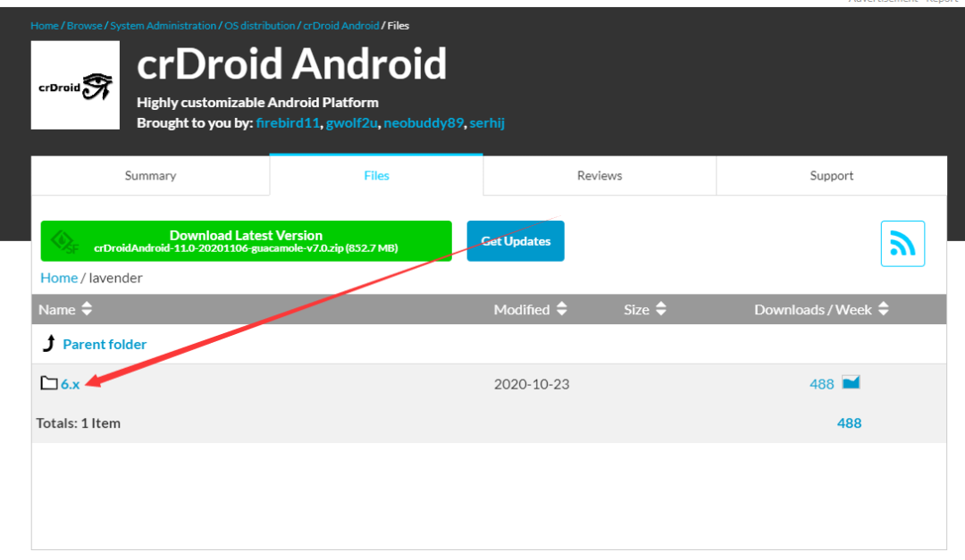The height and width of the screenshot is (560, 965).
Task: Open the neobuddy89 author profile link
Action: click(424, 122)
